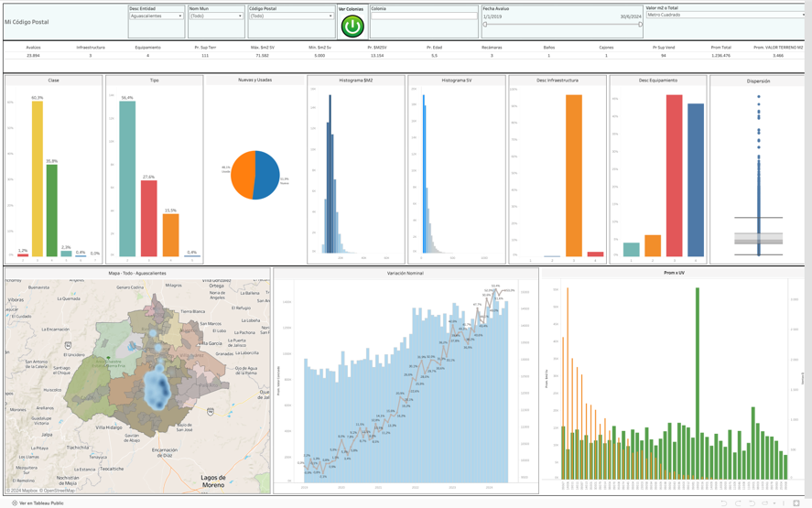Click the Pr Sup Vend value 94
This screenshot has height=508, width=812.
664,56
